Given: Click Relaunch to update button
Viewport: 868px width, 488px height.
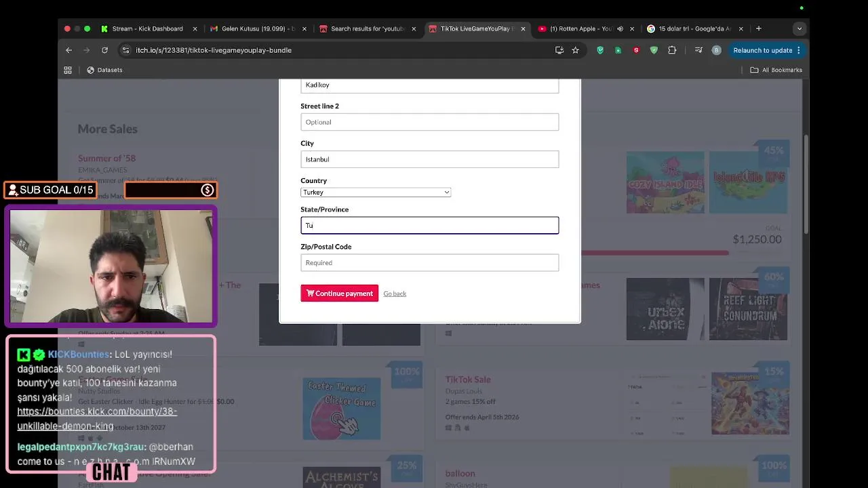Looking at the screenshot, I should pyautogui.click(x=767, y=50).
